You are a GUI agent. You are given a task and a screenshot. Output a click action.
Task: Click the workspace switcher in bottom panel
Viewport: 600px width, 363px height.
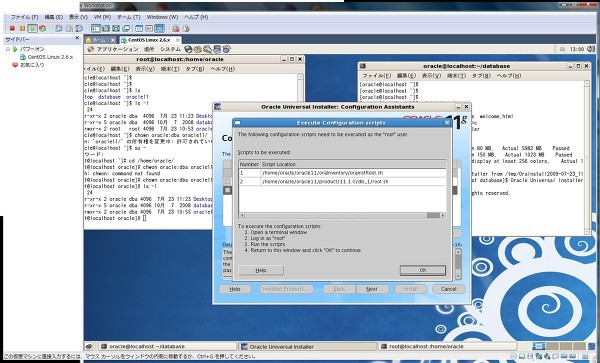click(x=559, y=347)
